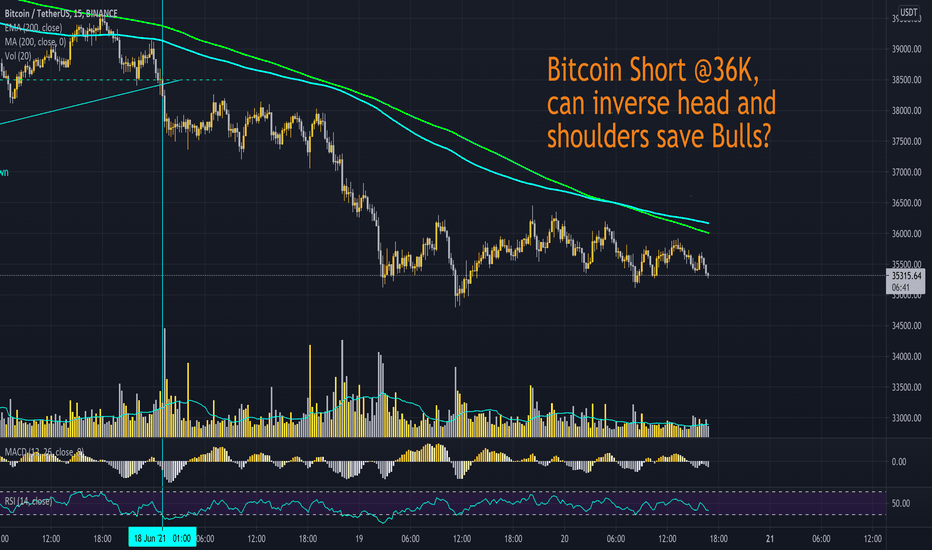The image size is (932, 550).
Task: Click the MACD (12, 26, close, 9) legend
Action: (44, 452)
